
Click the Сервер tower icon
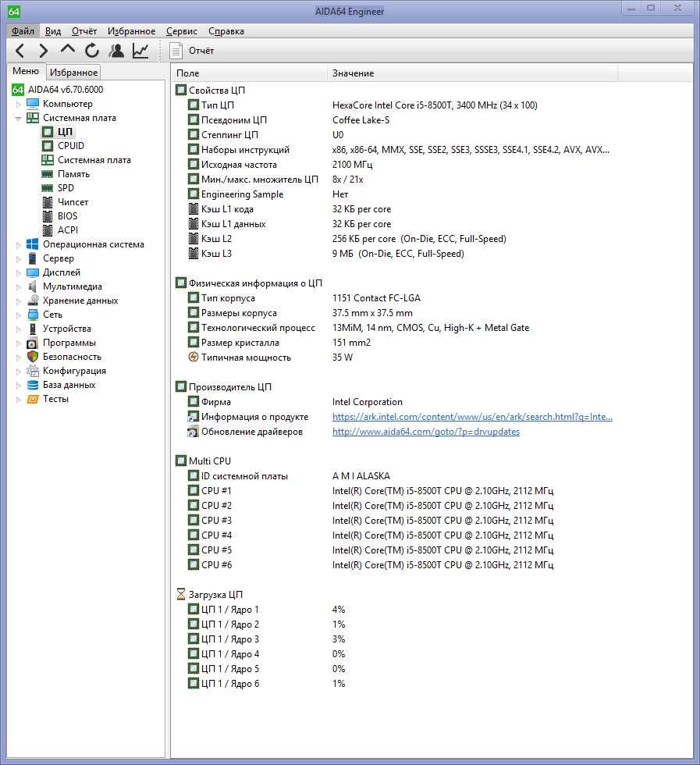click(33, 258)
